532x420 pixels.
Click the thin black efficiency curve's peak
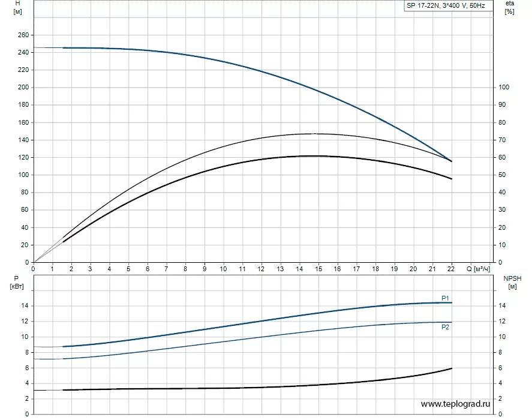click(x=312, y=134)
